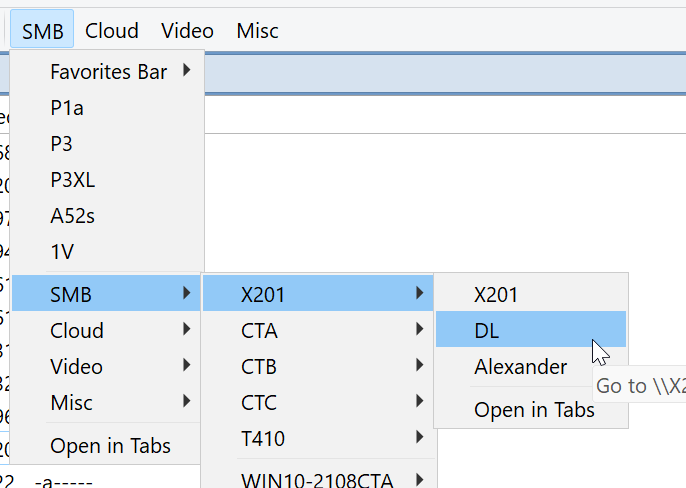This screenshot has width=686, height=488.
Task: Select the DL share entry
Action: 487,330
